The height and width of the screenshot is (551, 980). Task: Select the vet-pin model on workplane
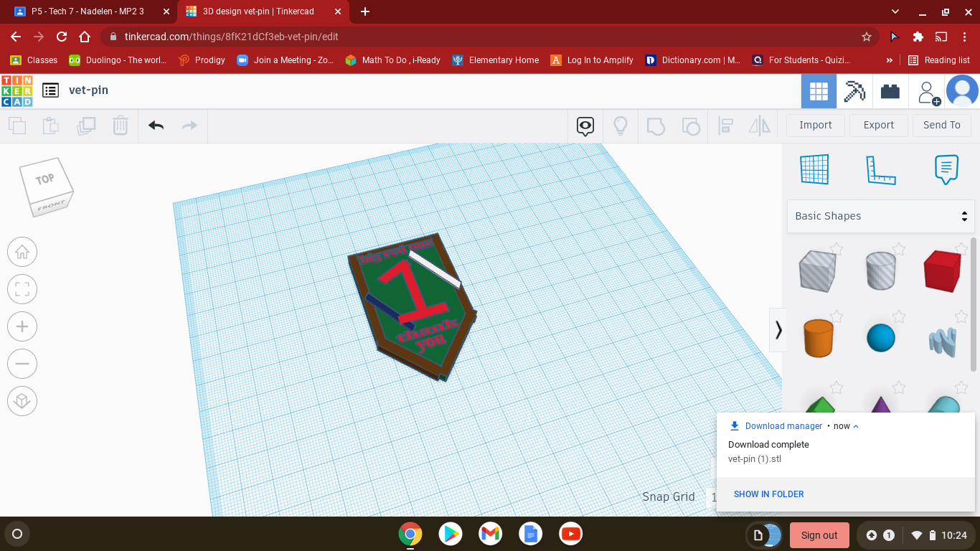413,307
